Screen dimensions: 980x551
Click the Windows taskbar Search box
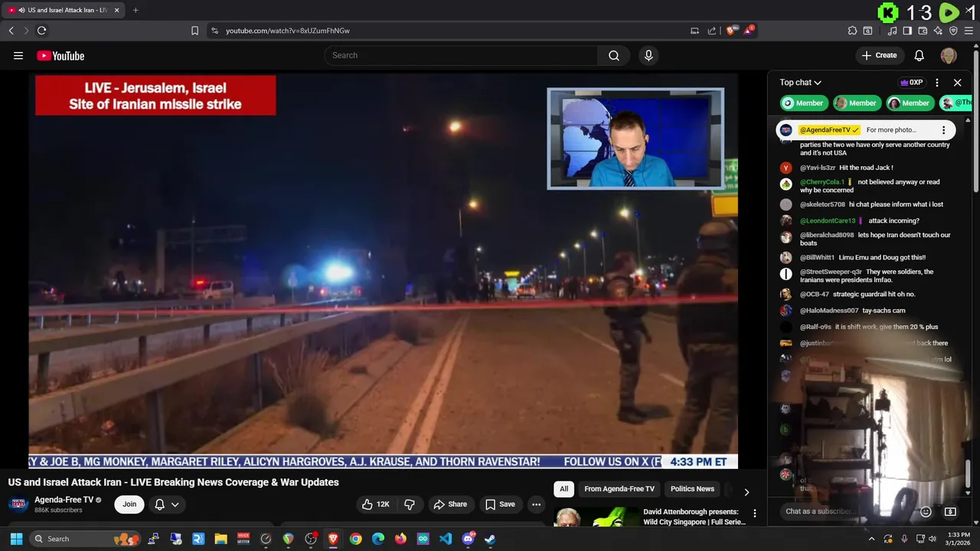[x=87, y=539]
